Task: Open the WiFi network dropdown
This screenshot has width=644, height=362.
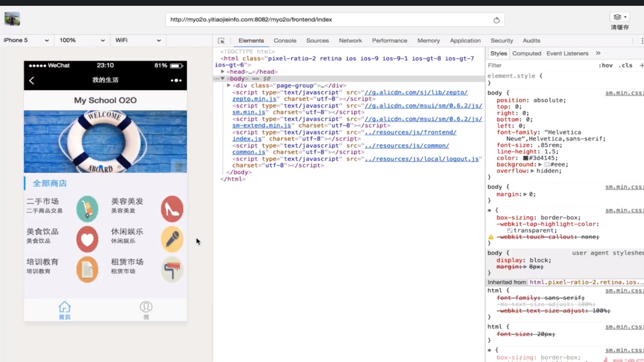Action: point(138,41)
